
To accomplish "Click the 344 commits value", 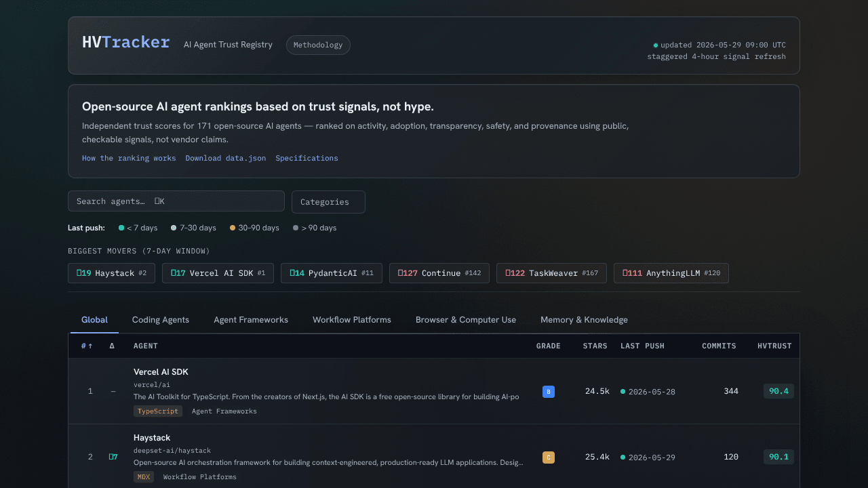I will [x=731, y=391].
